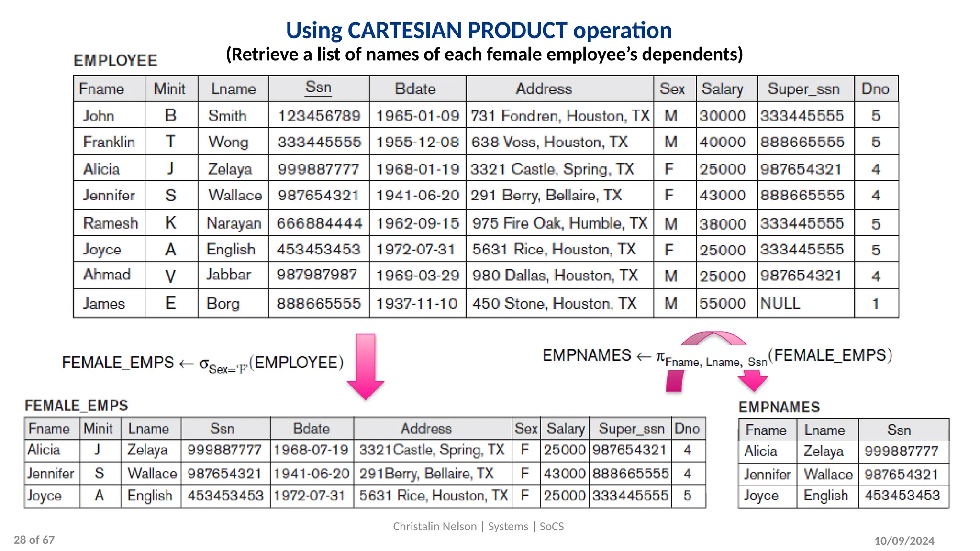The height and width of the screenshot is (551, 980).
Task: Click the FEMALE_EMPS table label
Action: click(x=77, y=406)
